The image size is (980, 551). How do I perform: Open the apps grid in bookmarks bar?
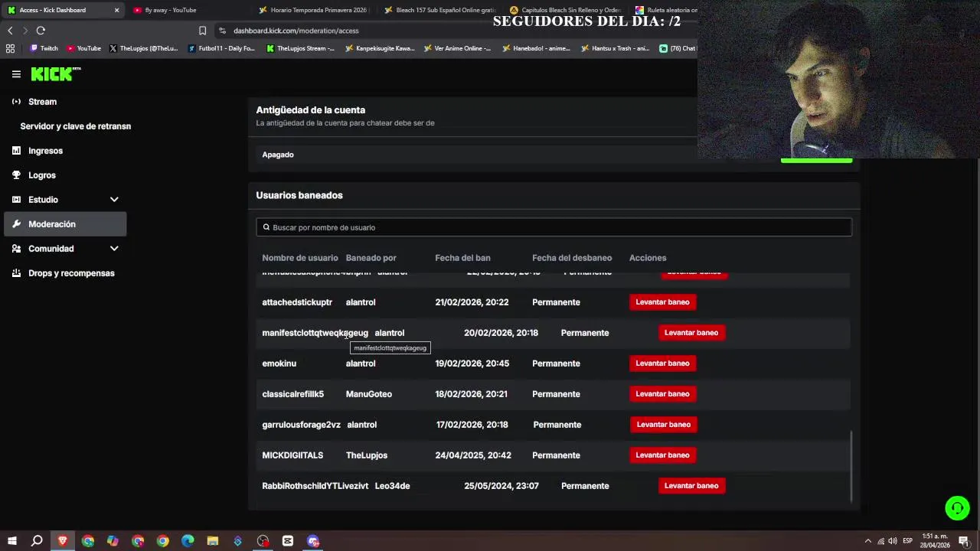[10, 48]
